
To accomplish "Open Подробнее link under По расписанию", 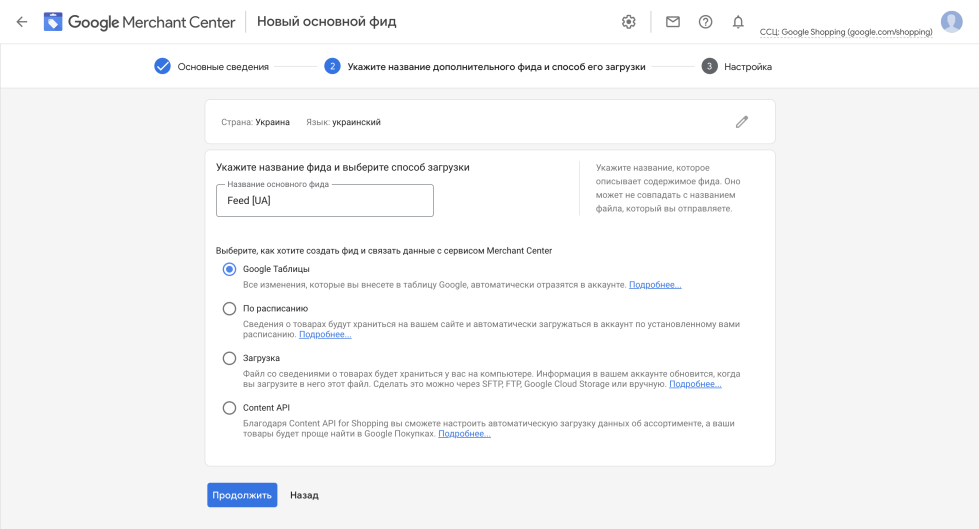I will coord(325,335).
